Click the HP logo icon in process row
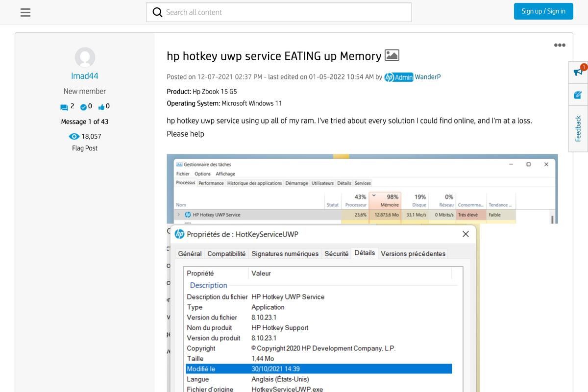Viewport: 588px width, 392px height. (188, 215)
